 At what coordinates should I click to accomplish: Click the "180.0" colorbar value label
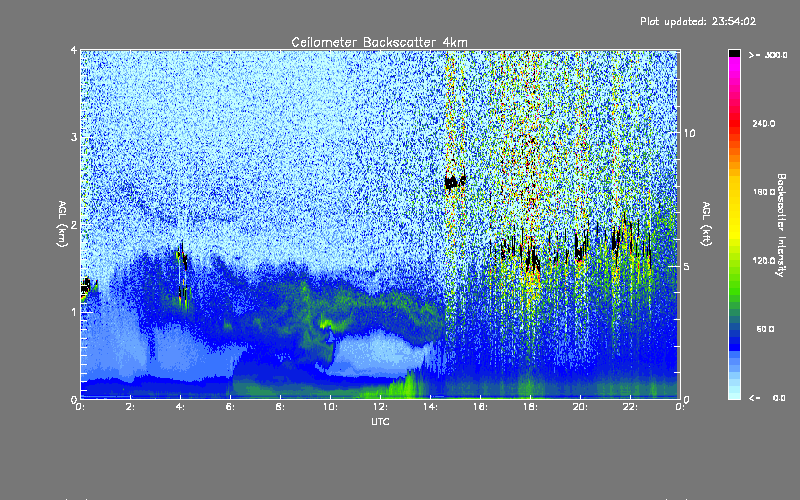point(764,192)
